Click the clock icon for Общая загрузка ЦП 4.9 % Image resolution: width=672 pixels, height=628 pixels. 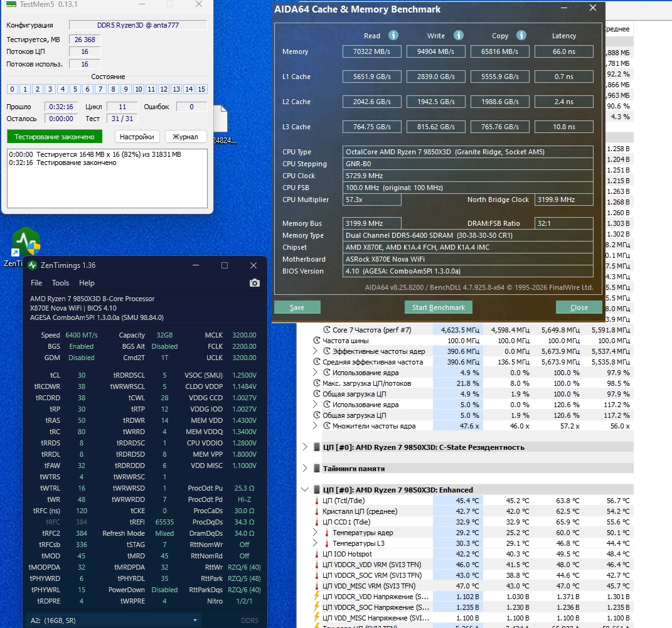pos(317,394)
